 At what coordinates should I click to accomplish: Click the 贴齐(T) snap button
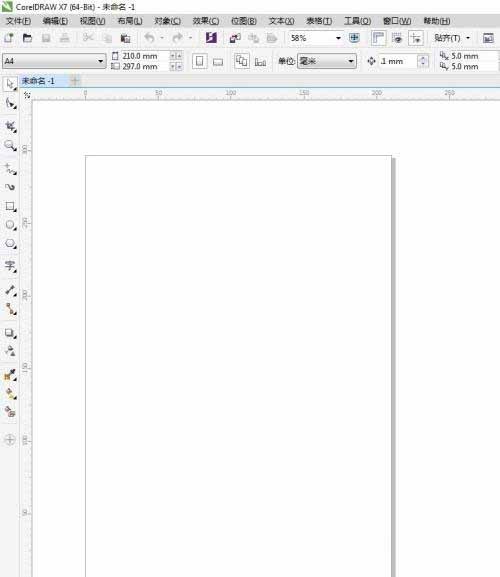pos(452,38)
